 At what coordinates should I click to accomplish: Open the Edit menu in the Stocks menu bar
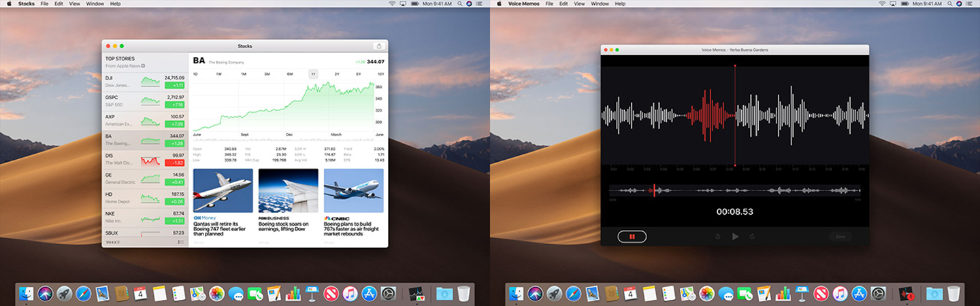[x=59, y=4]
